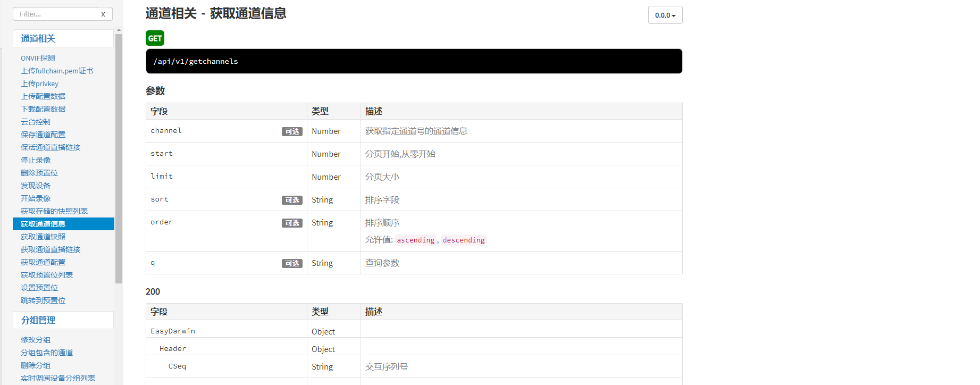Open the 通道相关 sidebar section header
The height and width of the screenshot is (385, 980).
(x=63, y=38)
